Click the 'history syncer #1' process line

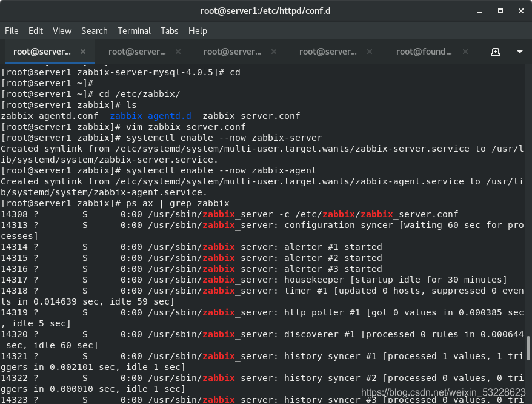(x=262, y=362)
